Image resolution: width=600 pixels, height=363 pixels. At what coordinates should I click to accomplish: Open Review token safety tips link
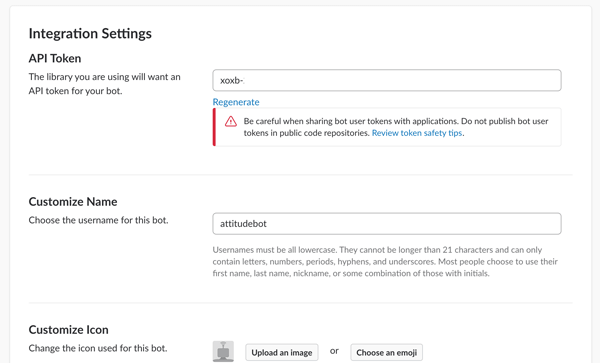[x=417, y=133]
